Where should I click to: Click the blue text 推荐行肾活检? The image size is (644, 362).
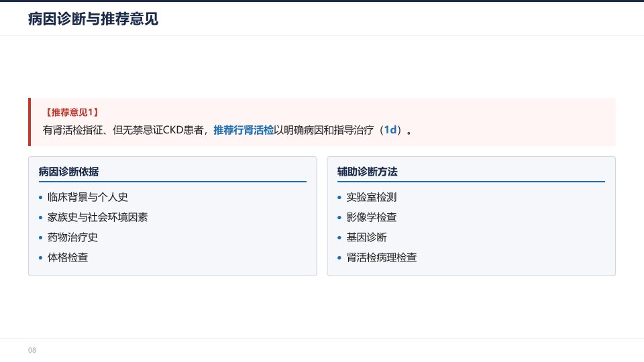pyautogui.click(x=244, y=130)
